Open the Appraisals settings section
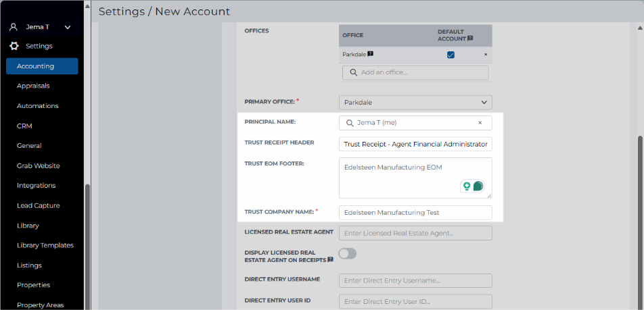The image size is (644, 310). [33, 86]
